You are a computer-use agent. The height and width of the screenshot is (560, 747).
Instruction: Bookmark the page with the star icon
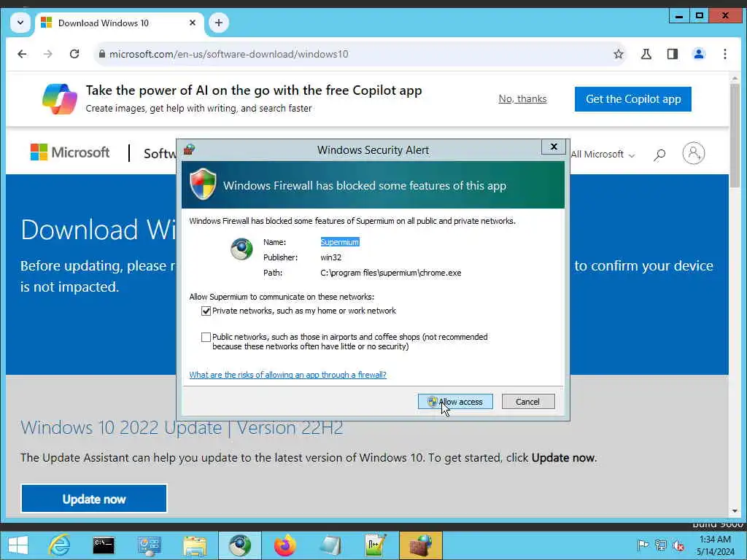click(619, 54)
